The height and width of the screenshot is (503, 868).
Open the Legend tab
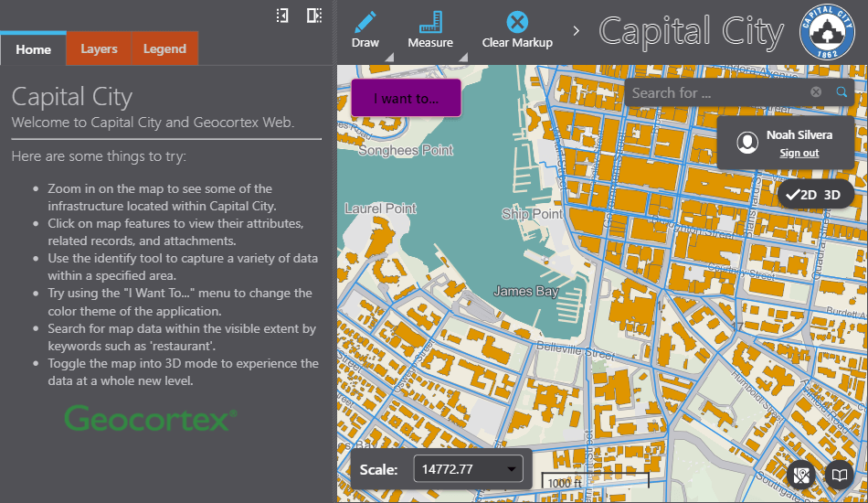pos(164,49)
